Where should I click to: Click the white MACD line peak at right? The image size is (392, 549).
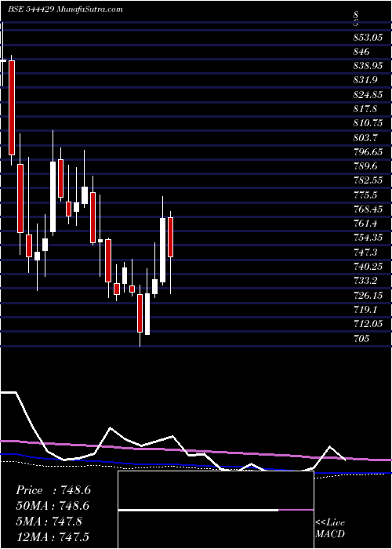330,446
